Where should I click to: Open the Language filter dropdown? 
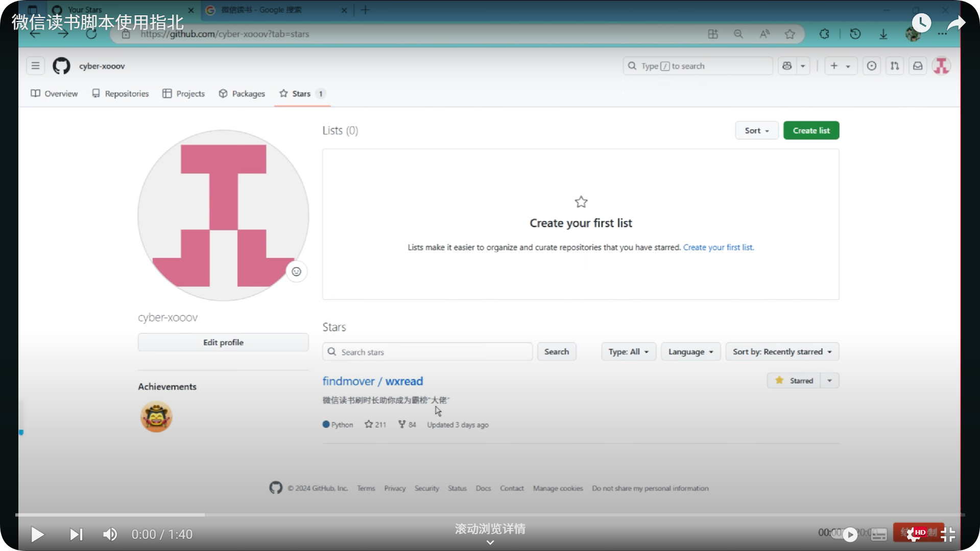pyautogui.click(x=690, y=352)
